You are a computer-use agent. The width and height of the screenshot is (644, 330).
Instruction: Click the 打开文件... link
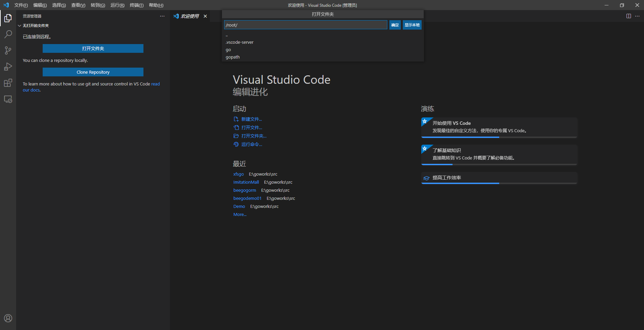(252, 127)
